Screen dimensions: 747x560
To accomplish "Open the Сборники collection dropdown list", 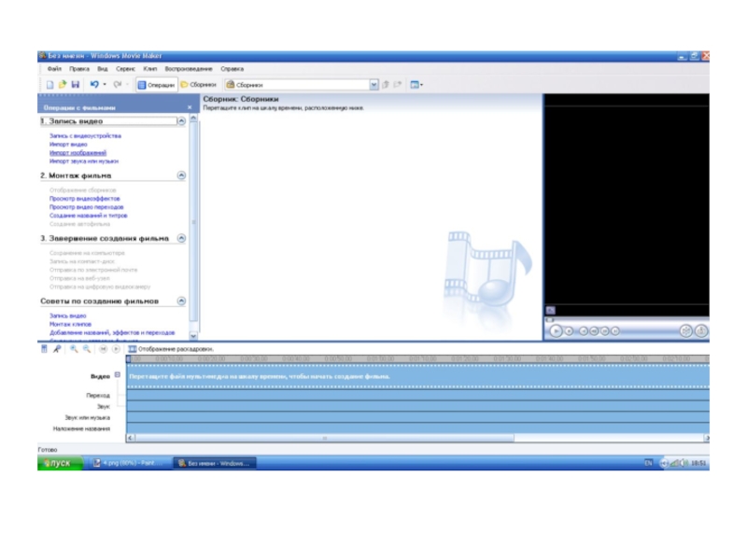I will (x=373, y=84).
